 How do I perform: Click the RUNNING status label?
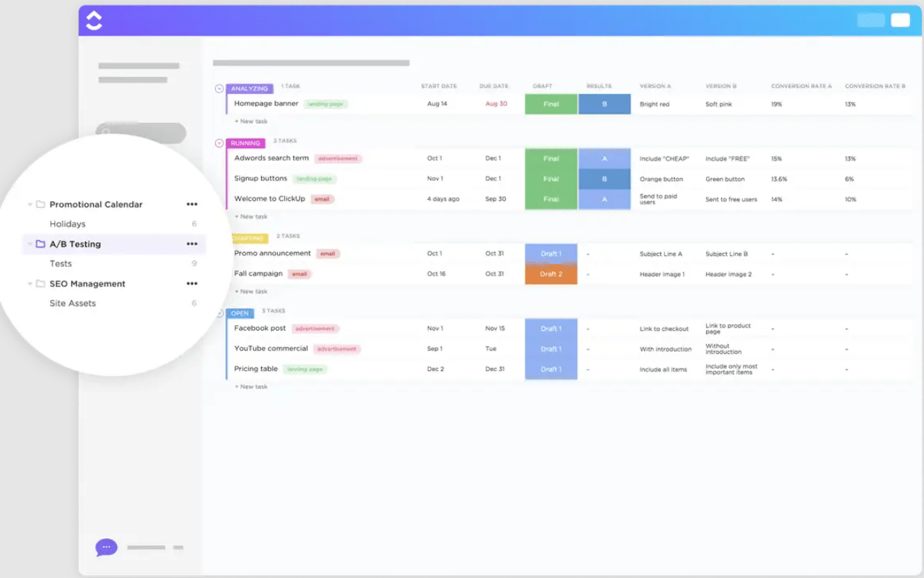(x=246, y=143)
